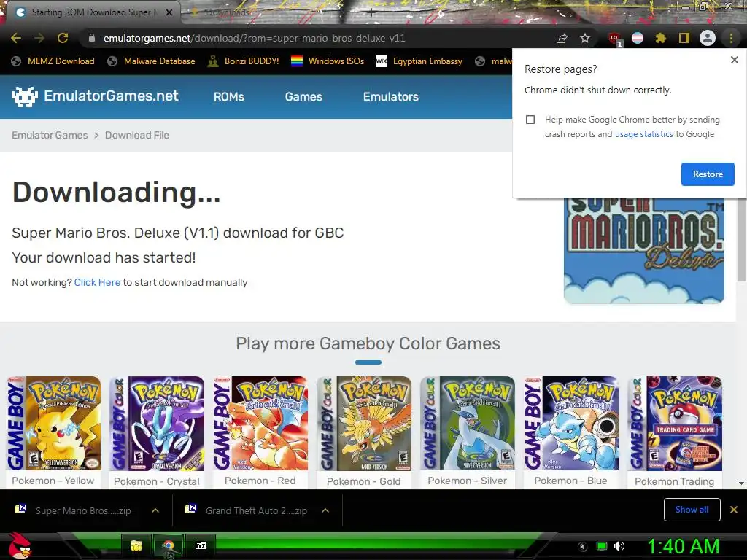Image resolution: width=747 pixels, height=560 pixels.
Task: Click the 1:40 AM taskbar clock
Action: (x=683, y=546)
